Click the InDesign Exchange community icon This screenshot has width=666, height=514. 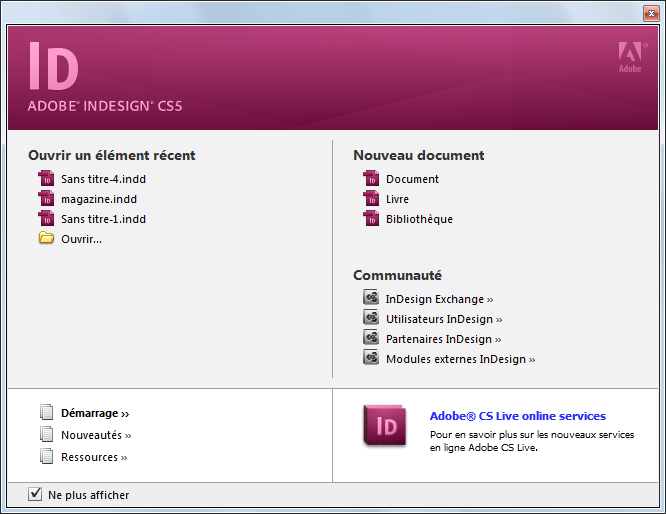[371, 297]
